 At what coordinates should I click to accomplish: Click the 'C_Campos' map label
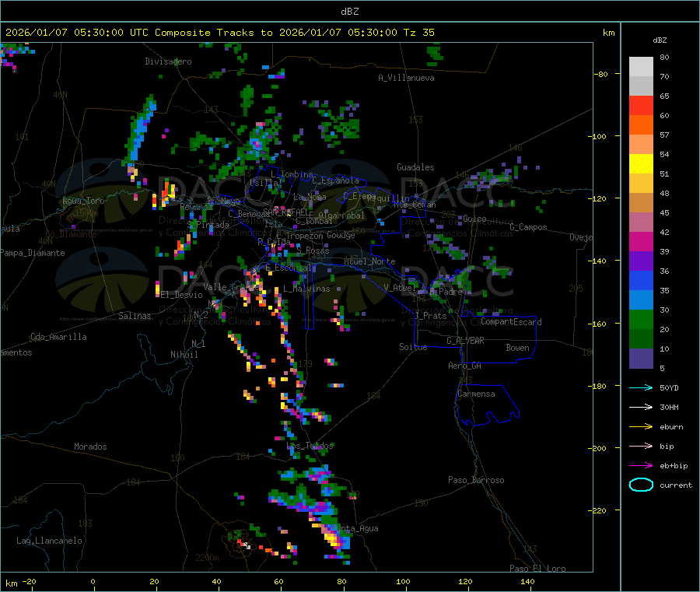tap(528, 227)
